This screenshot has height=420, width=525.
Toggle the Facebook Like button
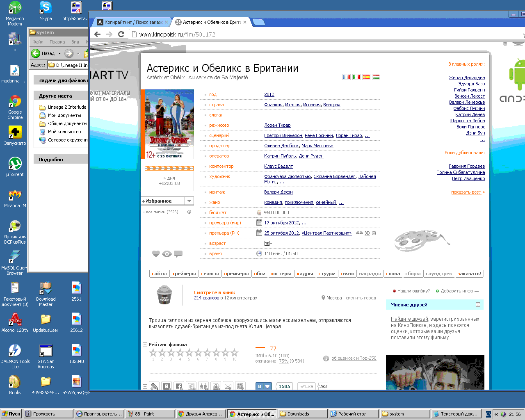(x=306, y=386)
